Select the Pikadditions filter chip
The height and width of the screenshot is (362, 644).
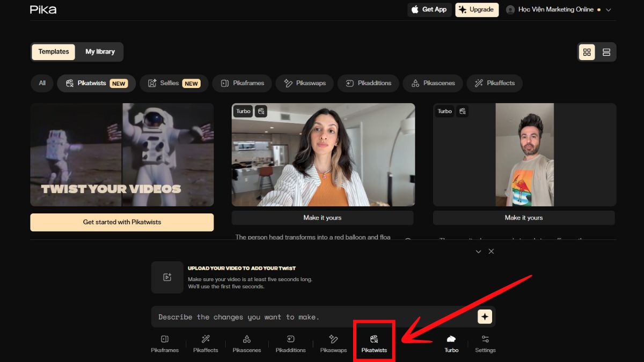pos(368,83)
